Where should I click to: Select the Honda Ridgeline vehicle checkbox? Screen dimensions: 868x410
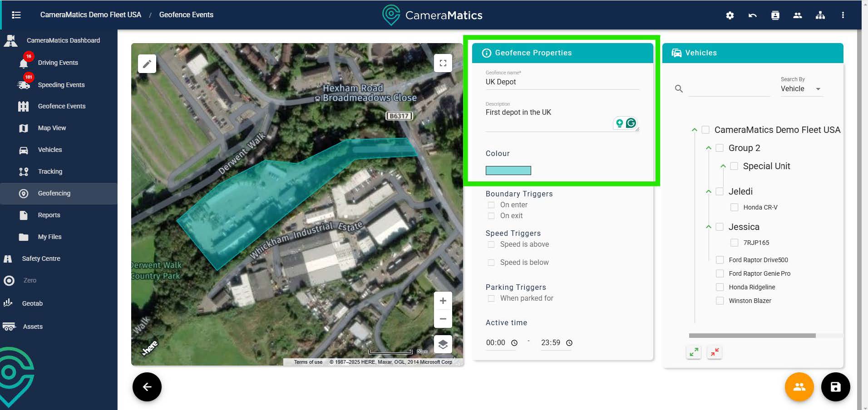pyautogui.click(x=720, y=287)
